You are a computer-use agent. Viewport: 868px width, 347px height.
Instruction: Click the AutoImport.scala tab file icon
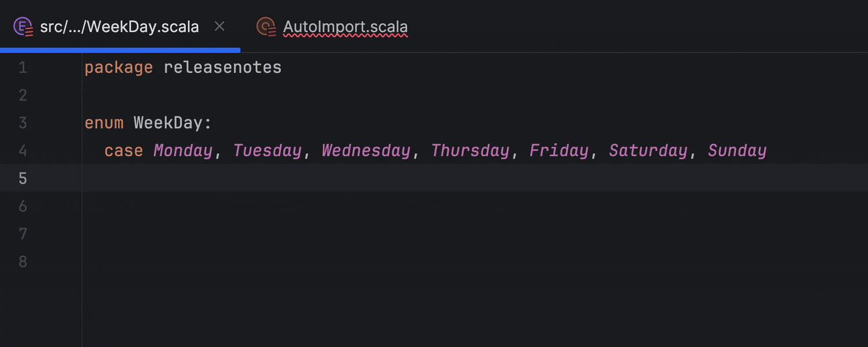[x=266, y=27]
